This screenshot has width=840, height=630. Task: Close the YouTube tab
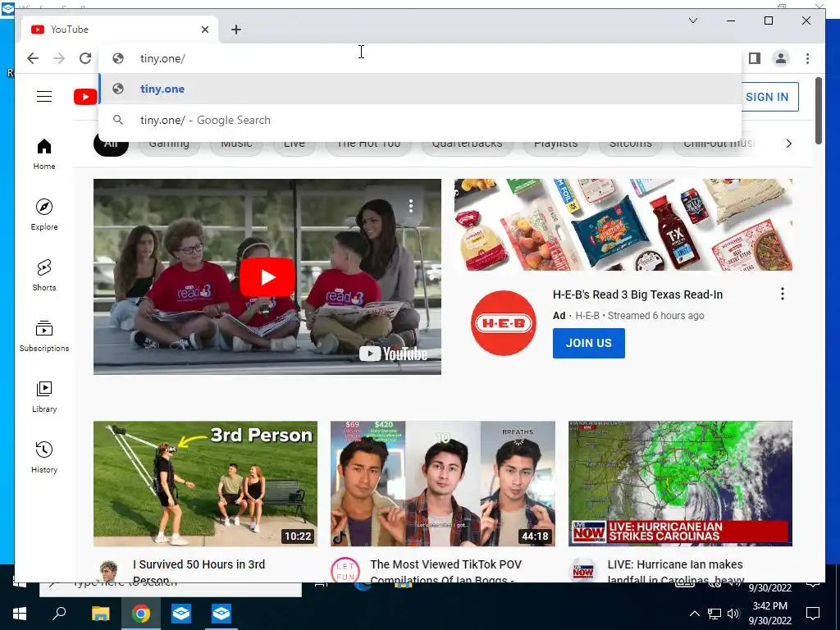(x=204, y=30)
